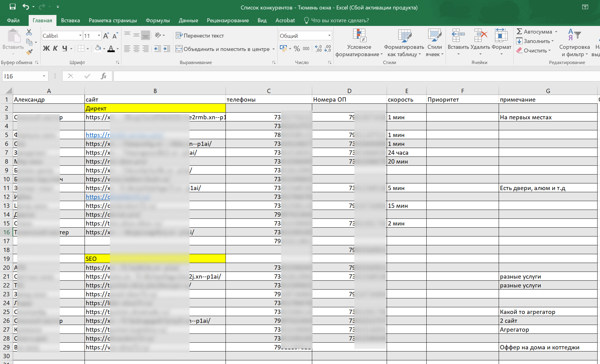Switch to the Данные tab
This screenshot has width=600, height=364.
coord(188,20)
